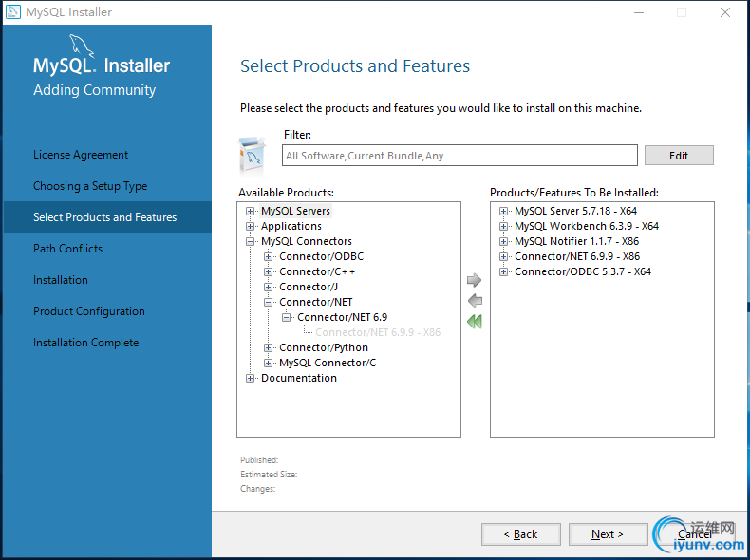The image size is (750, 560).
Task: Select MySQL Server 5.7.18 - X64 to install
Action: [x=575, y=211]
